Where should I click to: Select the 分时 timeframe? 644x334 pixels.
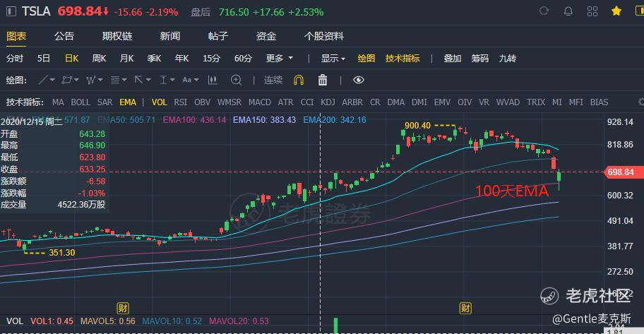coord(15,59)
